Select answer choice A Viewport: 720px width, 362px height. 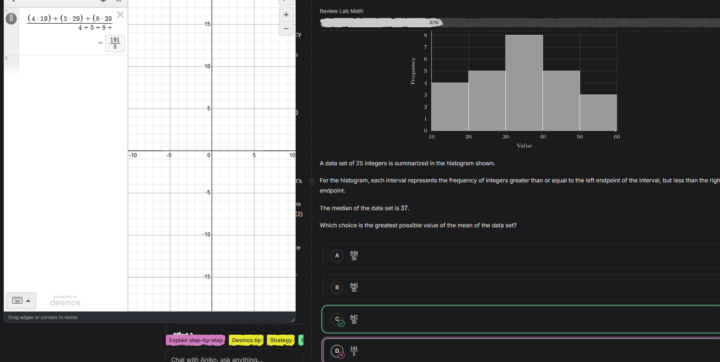point(521,256)
